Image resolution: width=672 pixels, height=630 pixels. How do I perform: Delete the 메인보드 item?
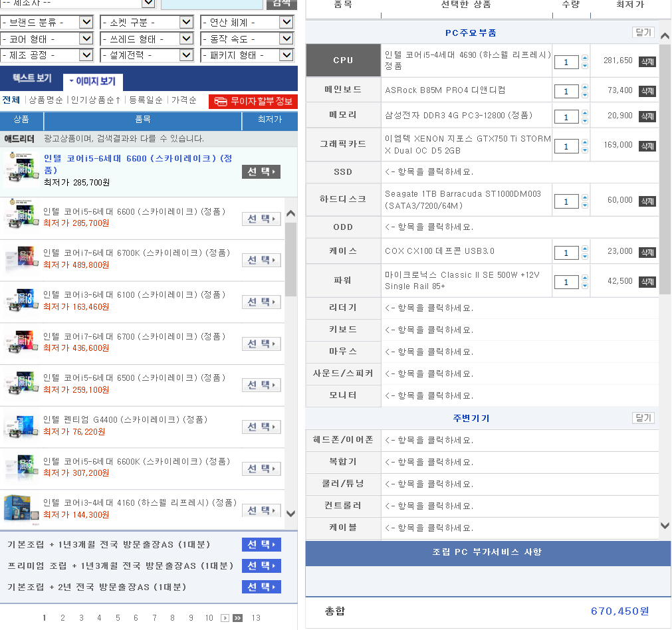[x=647, y=91]
